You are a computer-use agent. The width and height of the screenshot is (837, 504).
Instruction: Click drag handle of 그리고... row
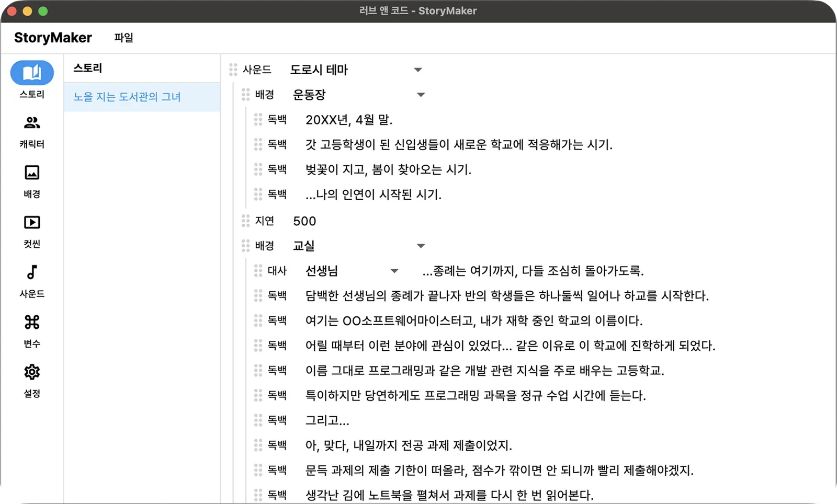258,420
